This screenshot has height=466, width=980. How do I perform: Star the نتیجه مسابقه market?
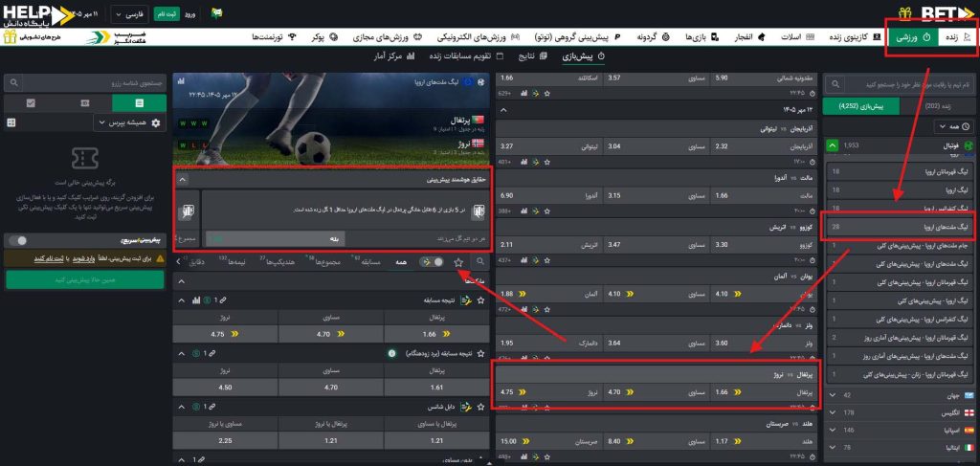pyautogui.click(x=480, y=300)
